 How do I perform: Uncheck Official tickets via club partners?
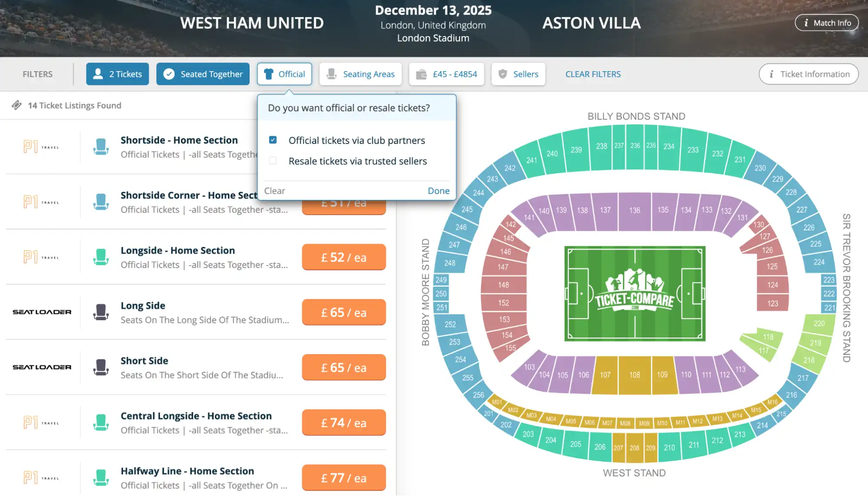pyautogui.click(x=273, y=140)
